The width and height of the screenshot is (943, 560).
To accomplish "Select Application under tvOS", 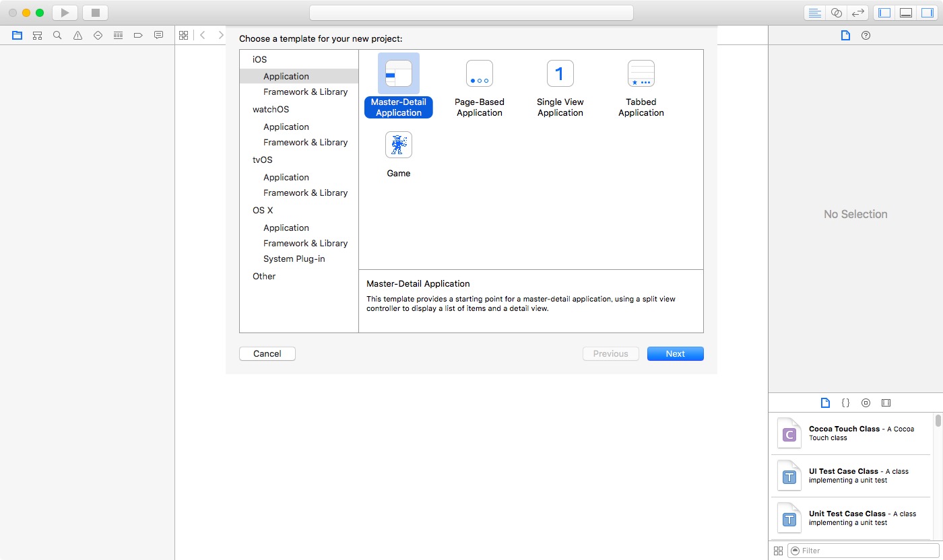I will point(286,177).
